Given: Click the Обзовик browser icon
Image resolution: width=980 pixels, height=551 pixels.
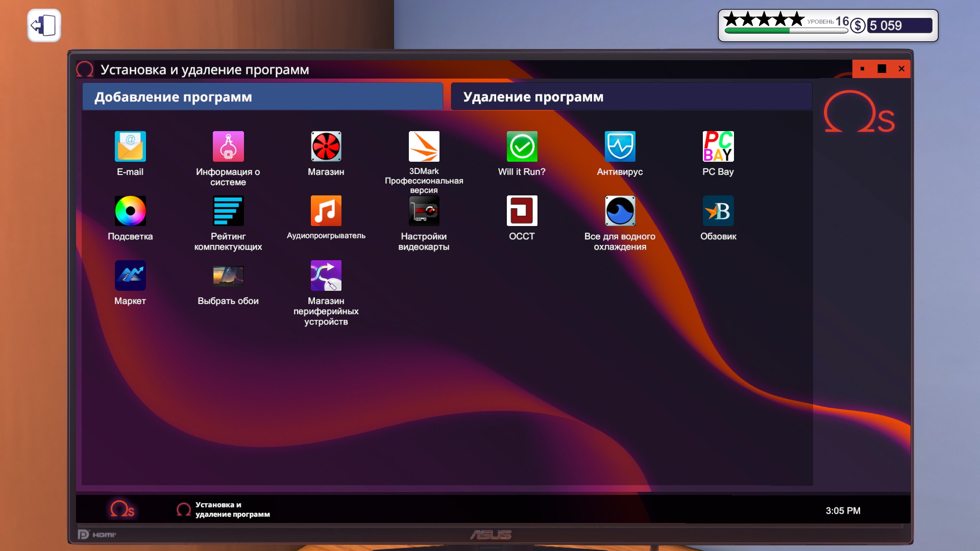Looking at the screenshot, I should click(718, 211).
